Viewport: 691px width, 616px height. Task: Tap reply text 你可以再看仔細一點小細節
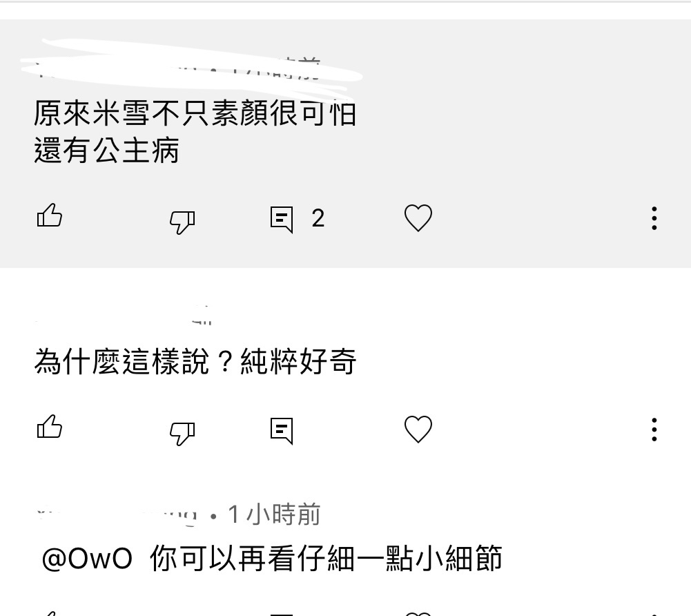[326, 559]
